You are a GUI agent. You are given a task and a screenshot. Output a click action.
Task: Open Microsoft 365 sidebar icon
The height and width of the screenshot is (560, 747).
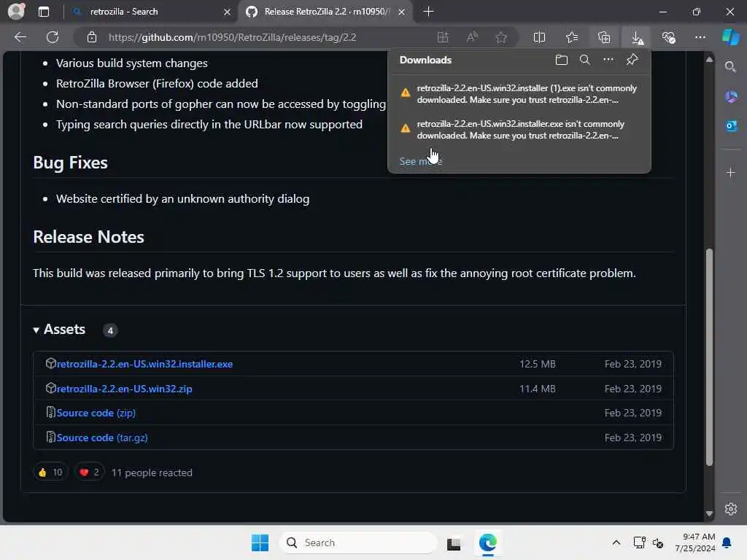[x=731, y=97]
